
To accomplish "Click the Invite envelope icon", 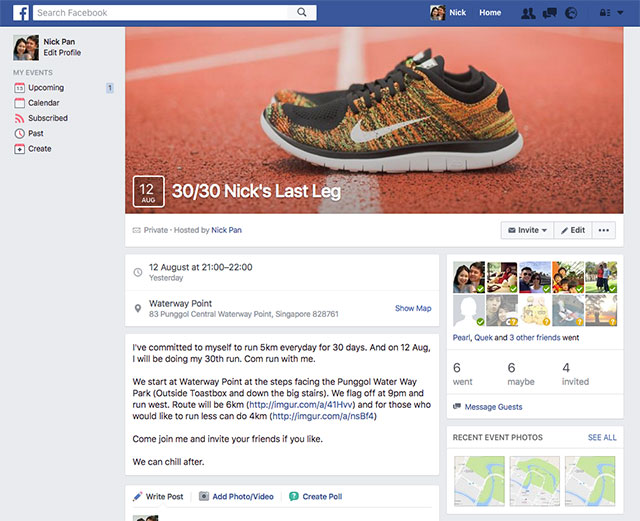I will [511, 230].
